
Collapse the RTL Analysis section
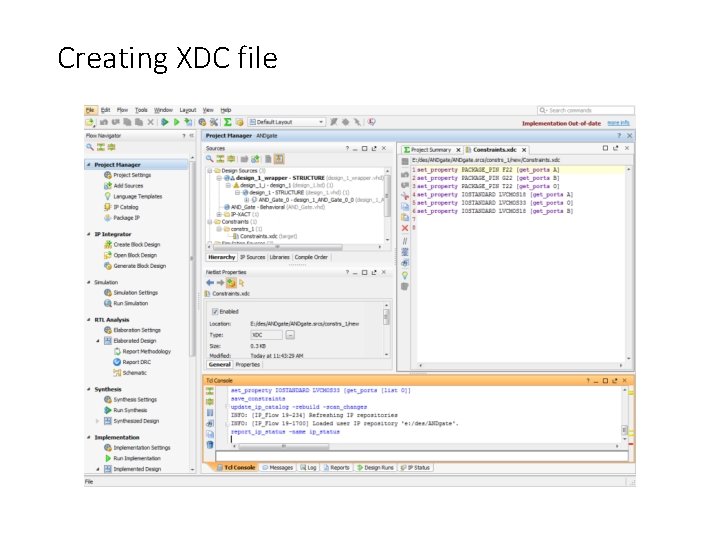coord(89,320)
